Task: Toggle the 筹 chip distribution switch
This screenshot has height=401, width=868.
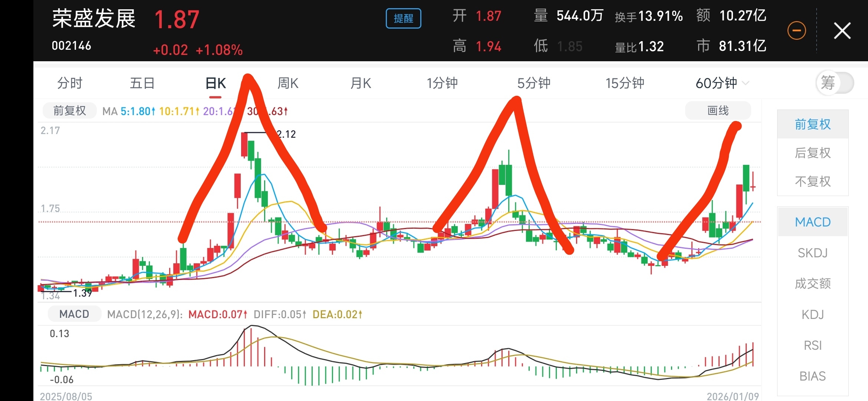Action: coord(835,83)
